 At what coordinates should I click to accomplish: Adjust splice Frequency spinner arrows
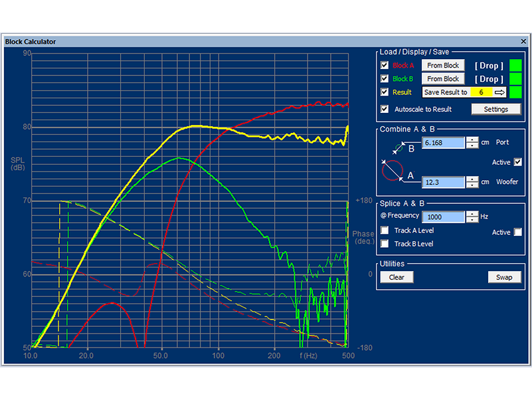click(x=472, y=217)
